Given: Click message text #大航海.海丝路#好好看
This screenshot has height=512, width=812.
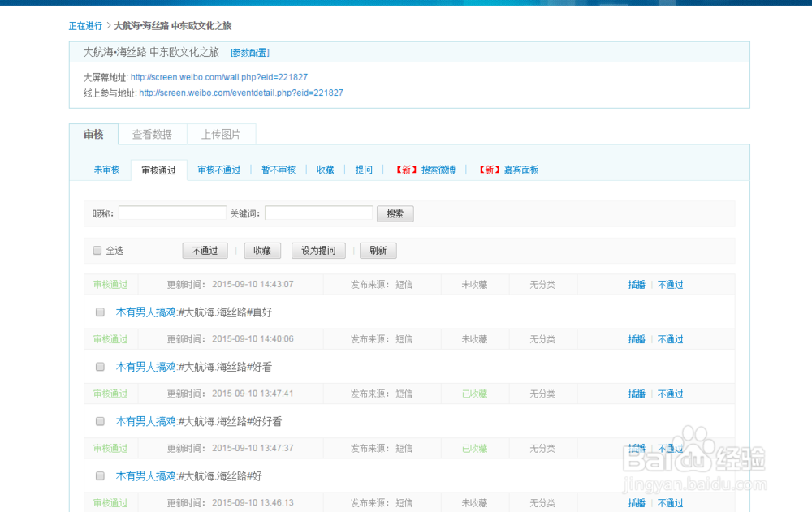Looking at the screenshot, I should tap(230, 421).
